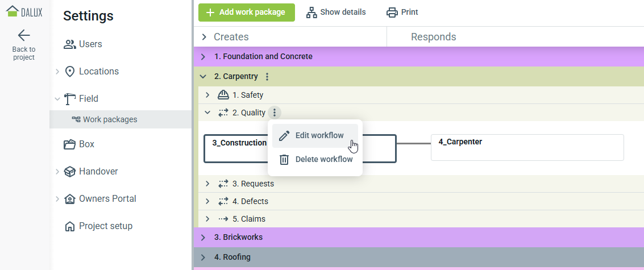This screenshot has width=644, height=270.
Task: Click the Dalux home logo
Action: coord(24,11)
